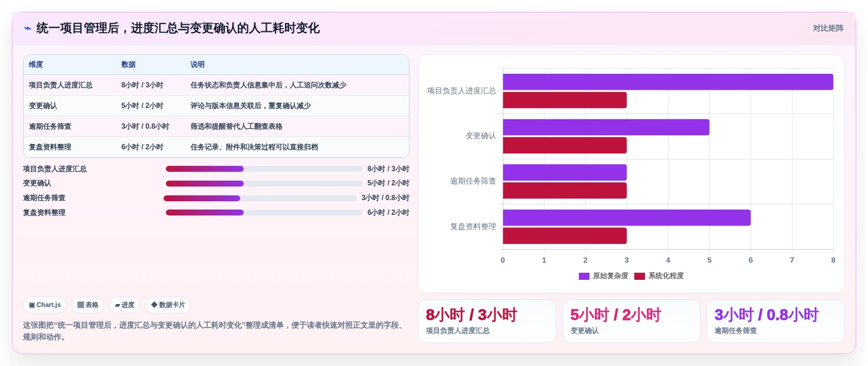This screenshot has width=868, height=366.
Task: Toggle 原始复杂度 legend swatch in chart
Action: (x=584, y=276)
